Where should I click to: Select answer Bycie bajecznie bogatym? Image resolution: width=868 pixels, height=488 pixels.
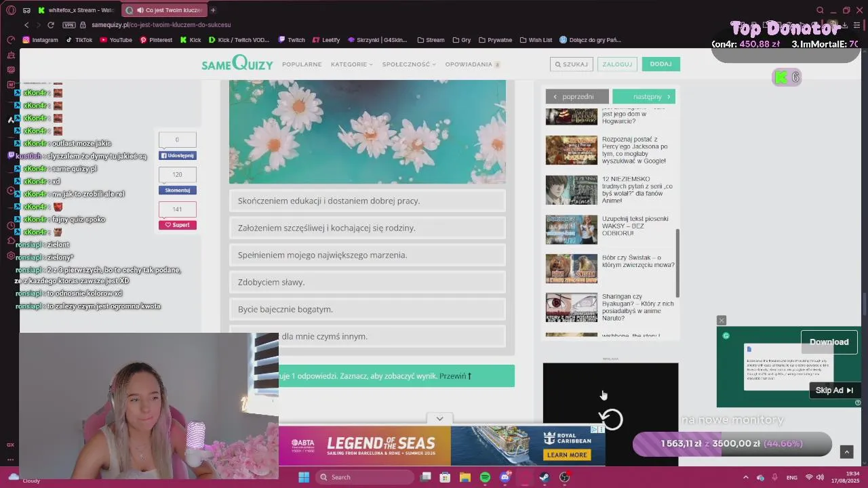[368, 309]
